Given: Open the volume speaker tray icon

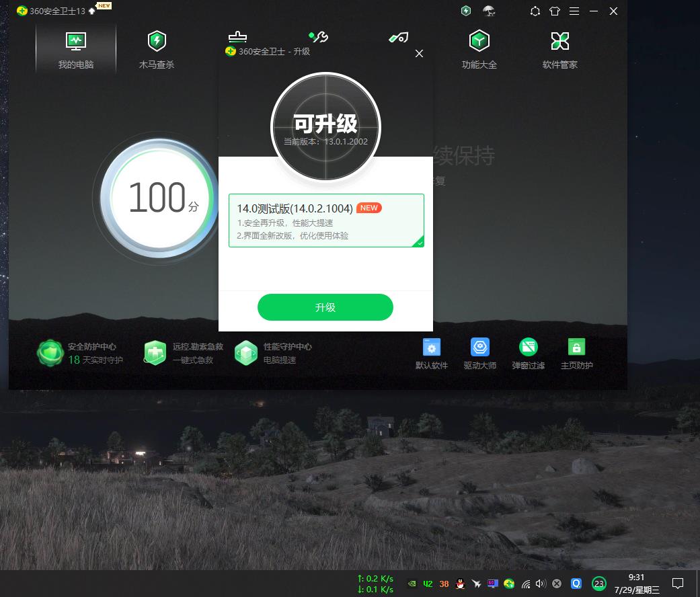Looking at the screenshot, I should point(541,584).
